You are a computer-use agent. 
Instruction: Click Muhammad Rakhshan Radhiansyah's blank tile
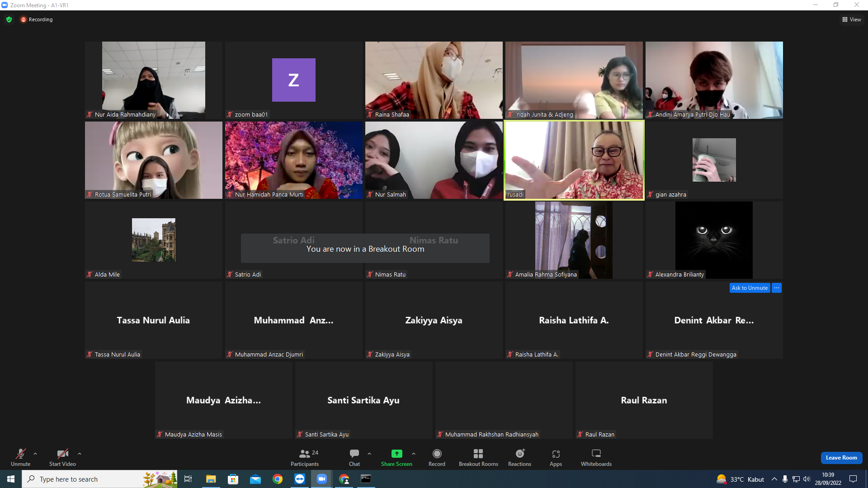click(504, 400)
